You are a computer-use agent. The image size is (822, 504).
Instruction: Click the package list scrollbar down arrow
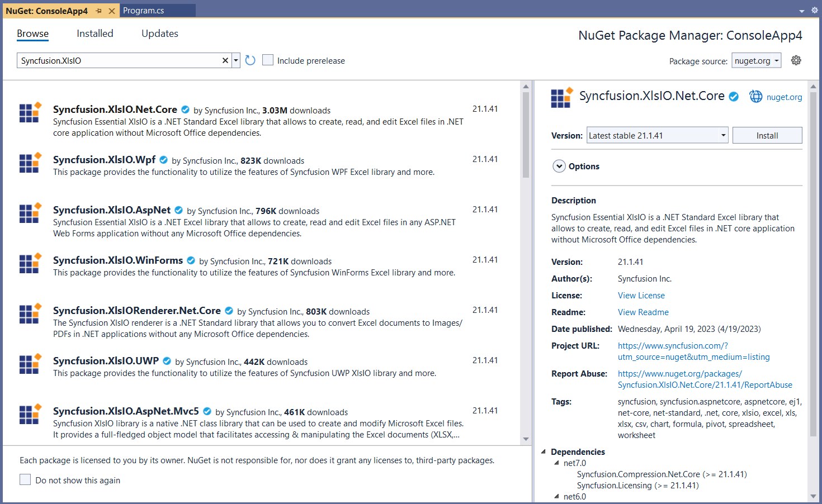(x=526, y=439)
